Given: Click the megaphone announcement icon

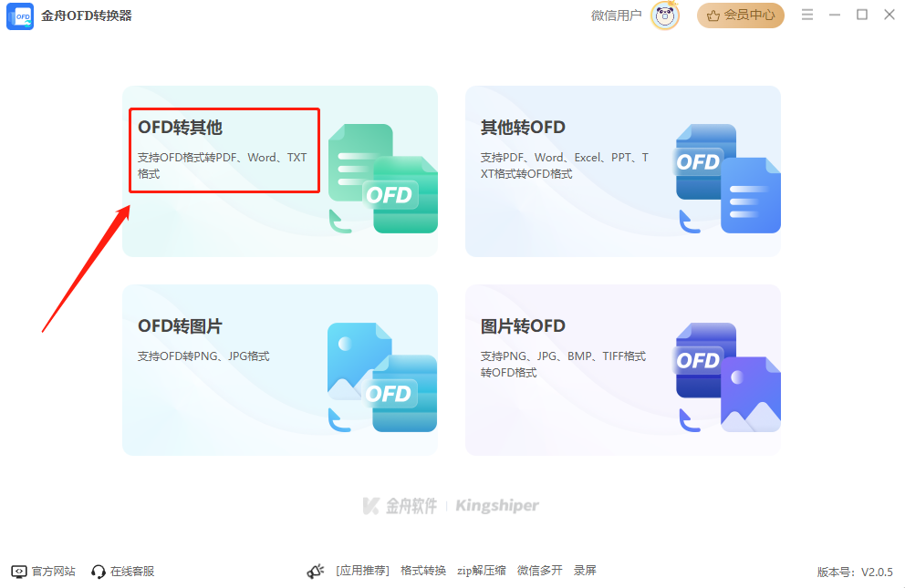Looking at the screenshot, I should coord(316,572).
